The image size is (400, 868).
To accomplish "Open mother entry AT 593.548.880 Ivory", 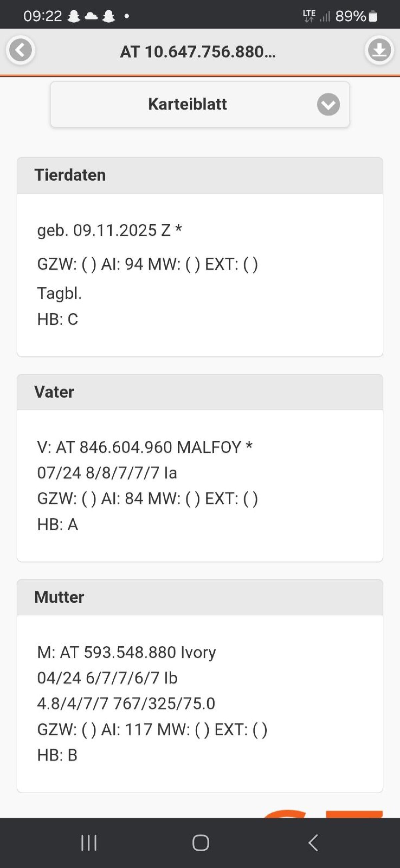I will [127, 652].
